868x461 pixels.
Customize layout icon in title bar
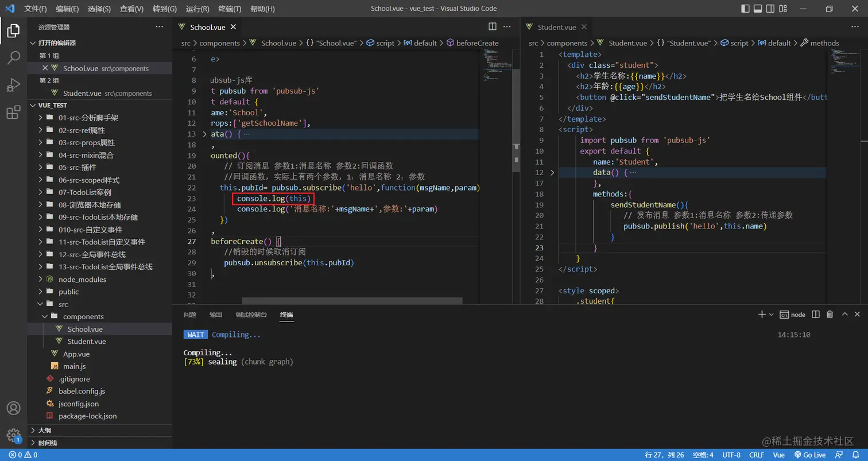784,9
